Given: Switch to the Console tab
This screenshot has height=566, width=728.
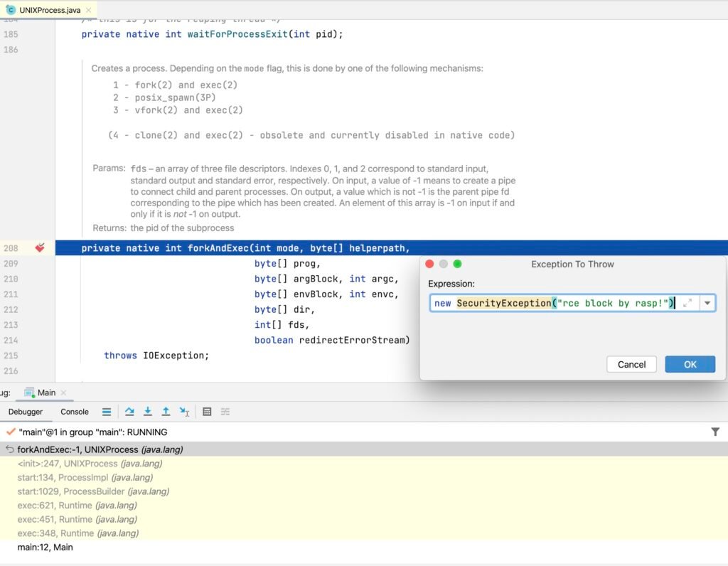Looking at the screenshot, I should click(x=75, y=411).
